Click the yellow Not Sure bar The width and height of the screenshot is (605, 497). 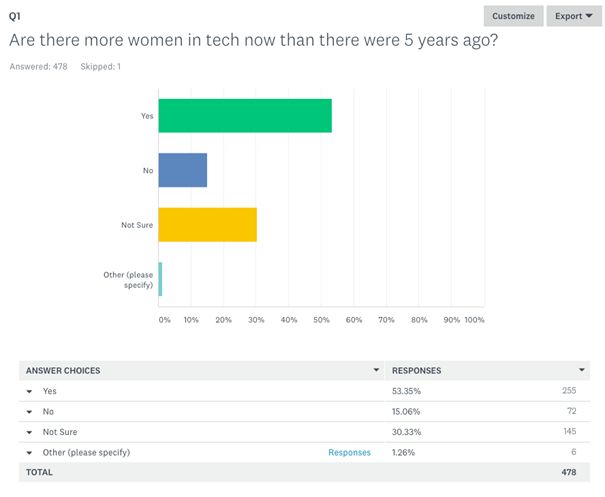tap(208, 225)
